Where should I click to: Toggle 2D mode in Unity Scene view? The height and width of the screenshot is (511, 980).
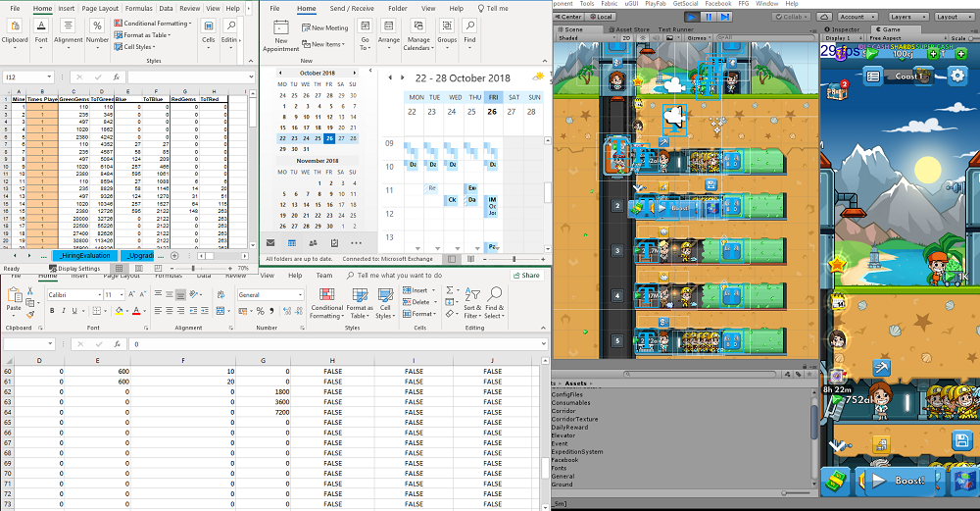click(627, 38)
